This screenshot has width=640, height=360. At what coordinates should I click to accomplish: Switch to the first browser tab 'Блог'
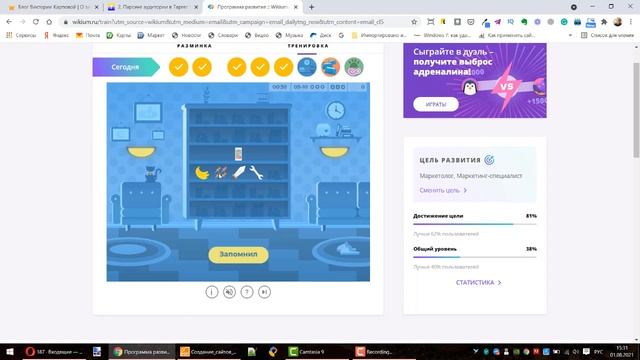(53, 7)
